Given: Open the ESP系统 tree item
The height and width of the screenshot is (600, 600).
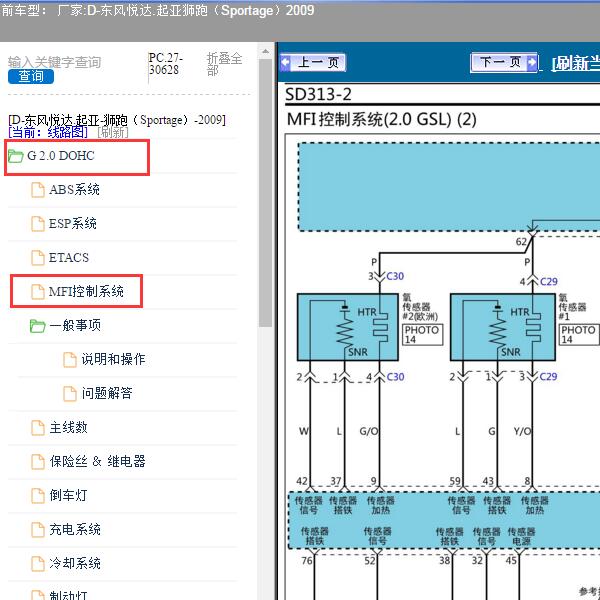Looking at the screenshot, I should coord(73,223).
